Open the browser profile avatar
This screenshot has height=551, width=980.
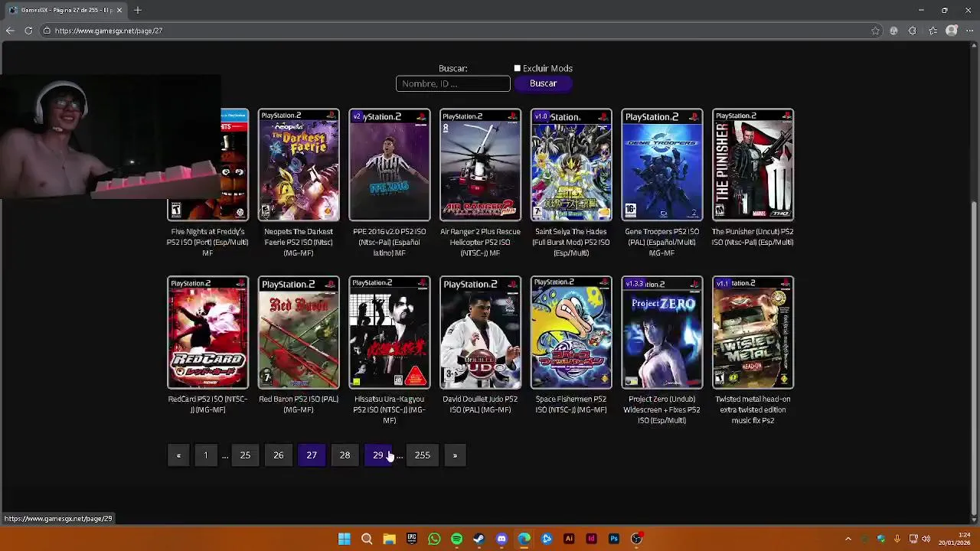(x=952, y=31)
